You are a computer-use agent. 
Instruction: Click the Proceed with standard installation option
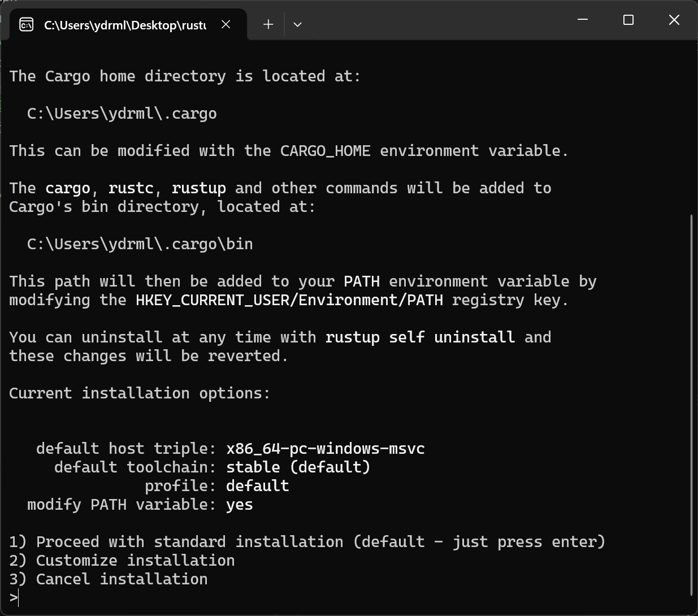307,541
